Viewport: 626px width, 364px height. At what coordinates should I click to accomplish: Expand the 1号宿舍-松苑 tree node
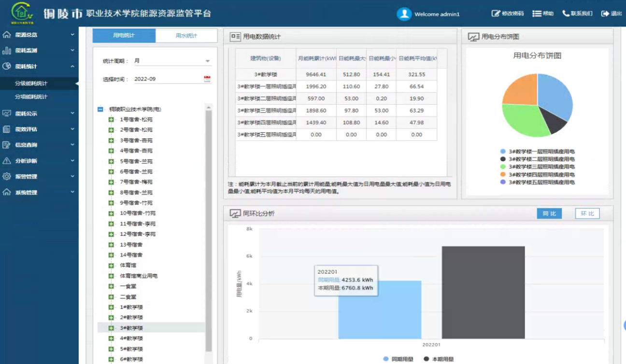pos(111,119)
